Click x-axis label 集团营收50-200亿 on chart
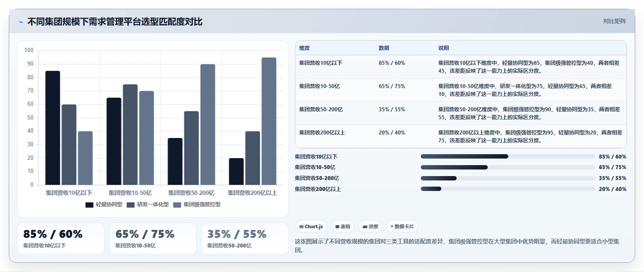Image resolution: width=644 pixels, height=272 pixels. (191, 193)
